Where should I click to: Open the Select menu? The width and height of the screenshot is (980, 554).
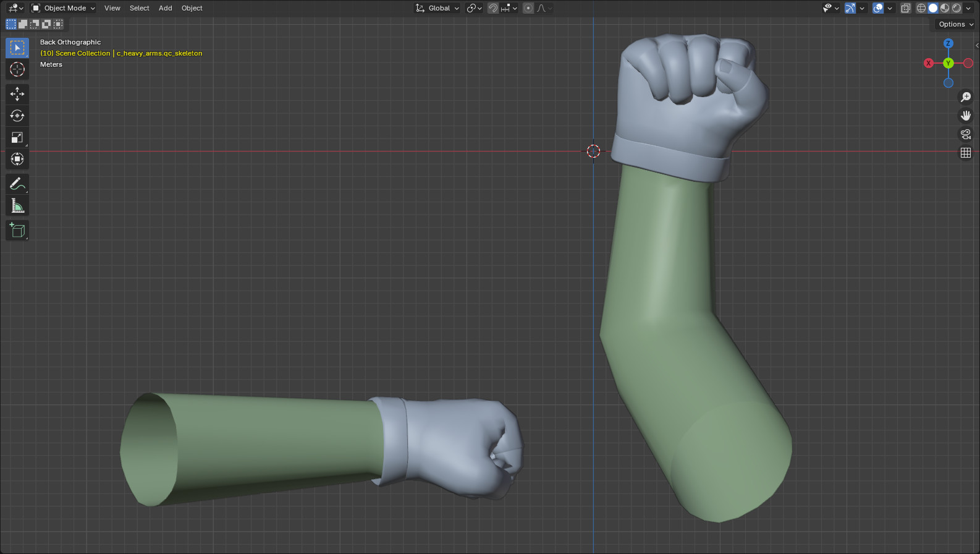click(140, 8)
